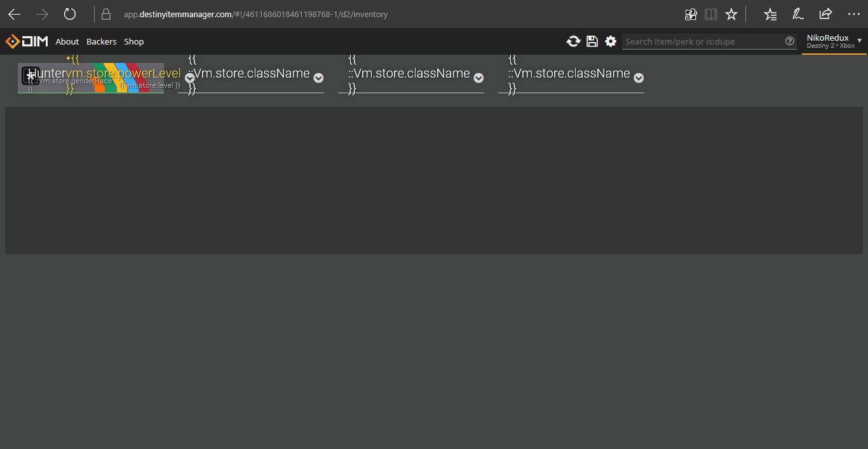Expand the second Vm.store.className dropdown
The height and width of the screenshot is (449, 868).
318,78
